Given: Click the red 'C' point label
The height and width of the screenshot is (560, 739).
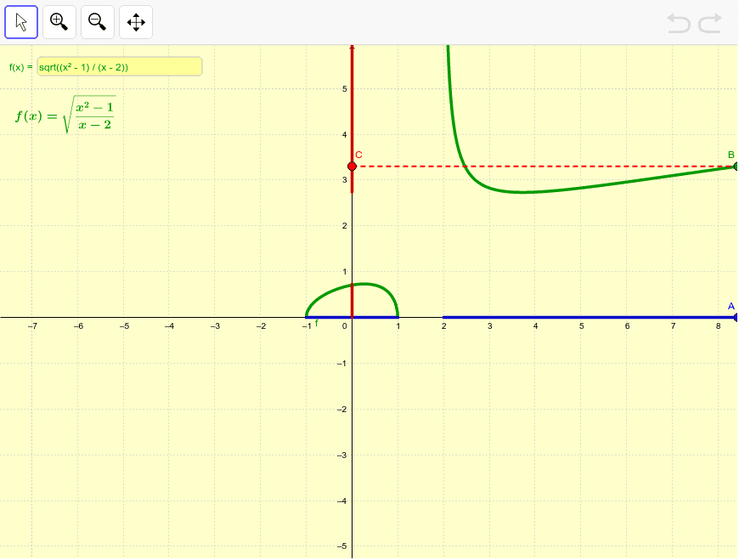Looking at the screenshot, I should coord(358,155).
